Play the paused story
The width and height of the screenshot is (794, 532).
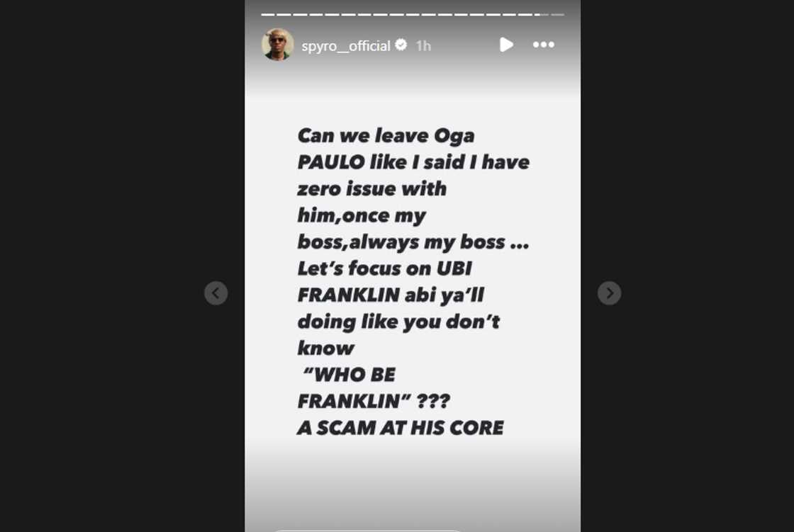(506, 45)
